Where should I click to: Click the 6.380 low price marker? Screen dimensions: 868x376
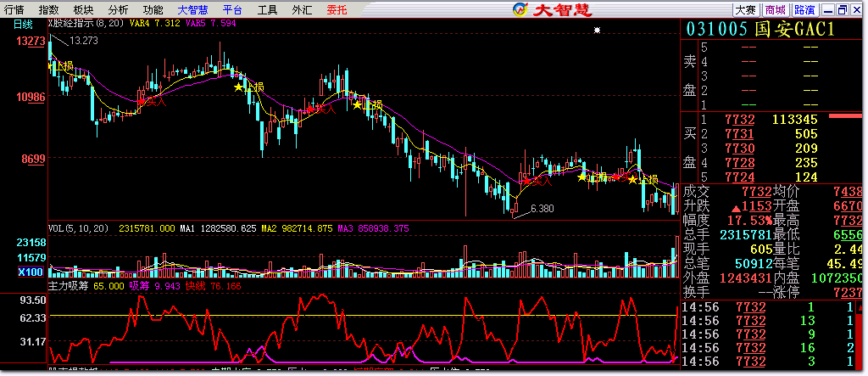542,209
